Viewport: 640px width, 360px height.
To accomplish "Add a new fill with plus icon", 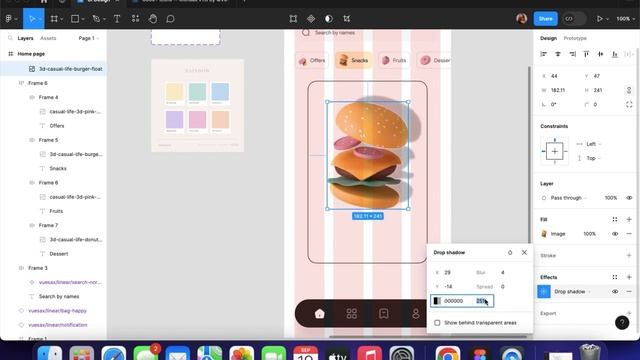I will tap(629, 220).
